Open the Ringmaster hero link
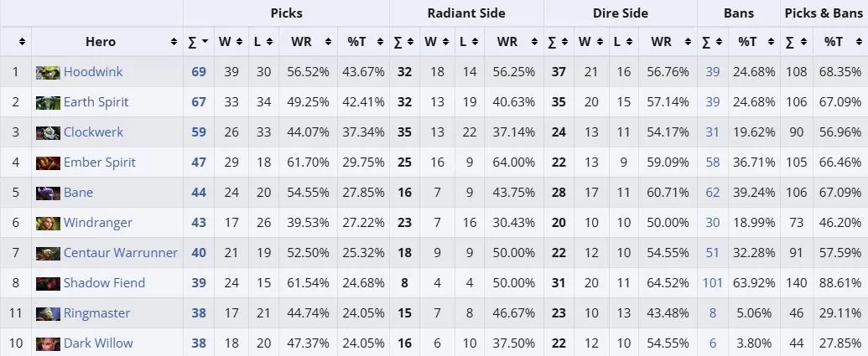Image resolution: width=868 pixels, height=356 pixels. tap(97, 313)
